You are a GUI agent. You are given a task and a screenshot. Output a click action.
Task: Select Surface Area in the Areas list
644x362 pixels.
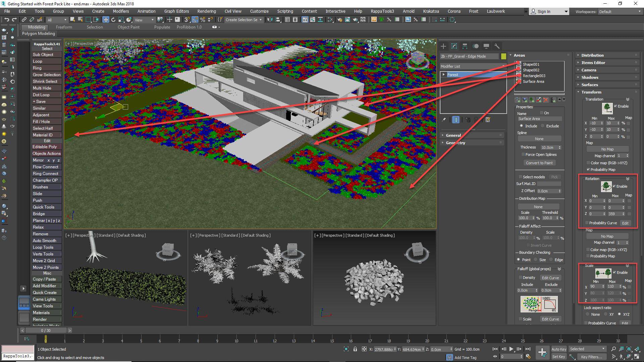coord(533,81)
